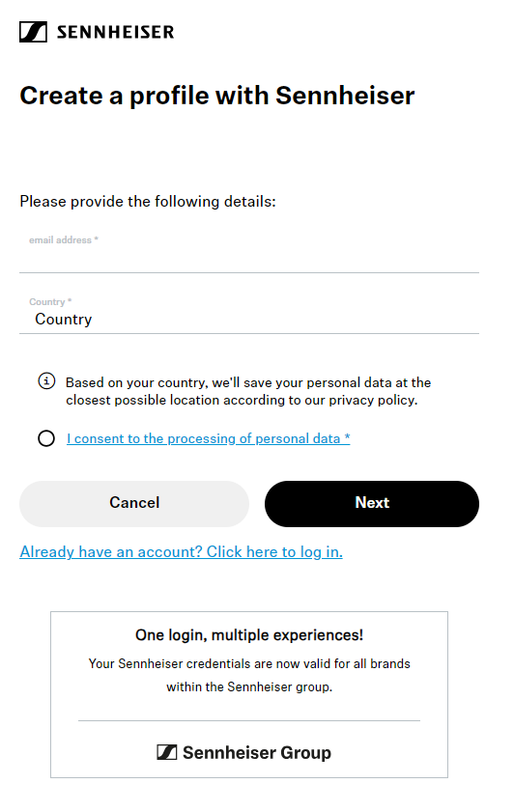Click the privacy policy information text
514x812 pixels.
[x=248, y=391]
